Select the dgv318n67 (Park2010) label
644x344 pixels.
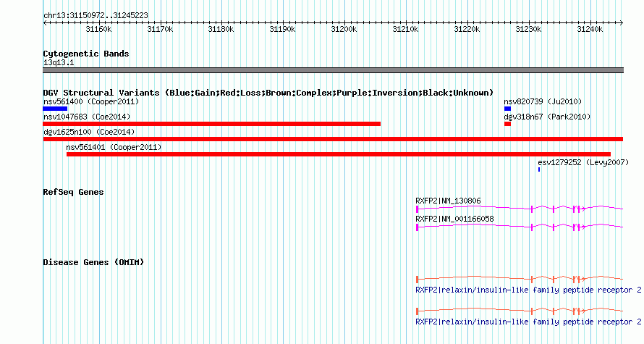(547, 117)
